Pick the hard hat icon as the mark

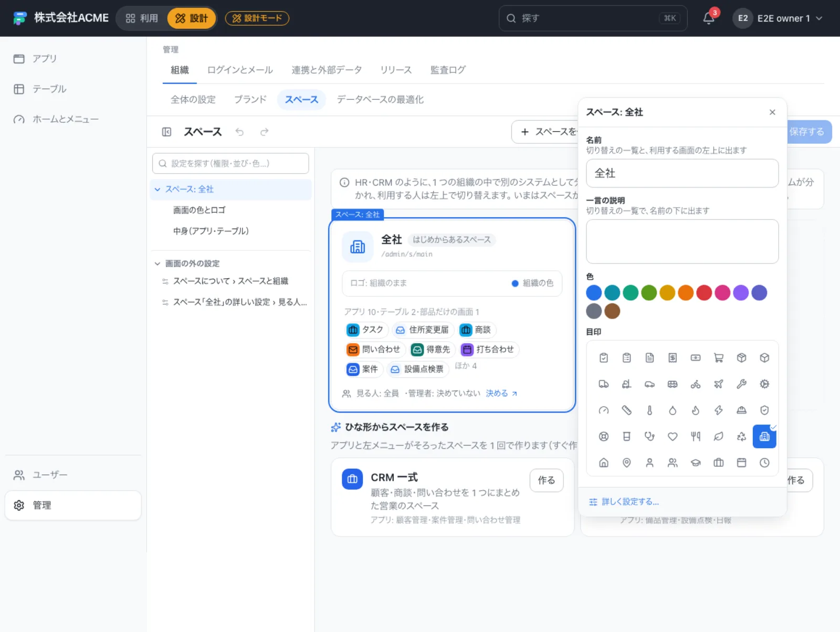pyautogui.click(x=741, y=410)
